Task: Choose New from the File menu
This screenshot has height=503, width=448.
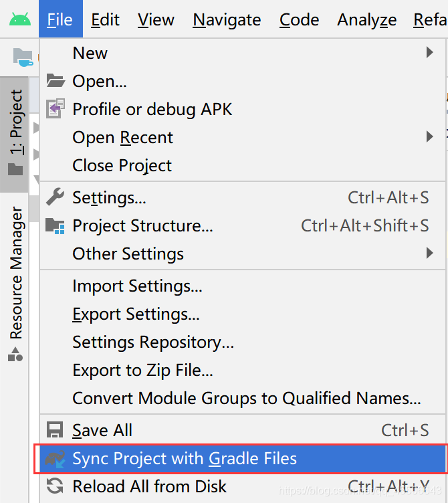Action: 243,53
